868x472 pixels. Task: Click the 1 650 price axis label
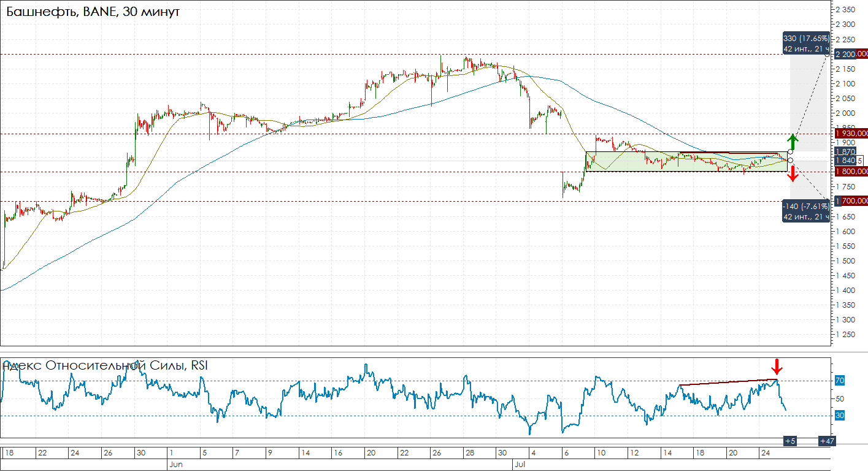tap(845, 216)
